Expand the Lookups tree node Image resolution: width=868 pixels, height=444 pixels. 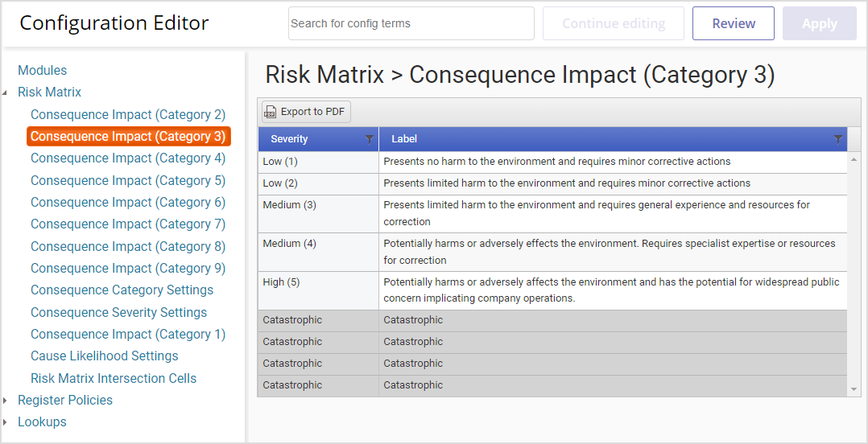6,422
